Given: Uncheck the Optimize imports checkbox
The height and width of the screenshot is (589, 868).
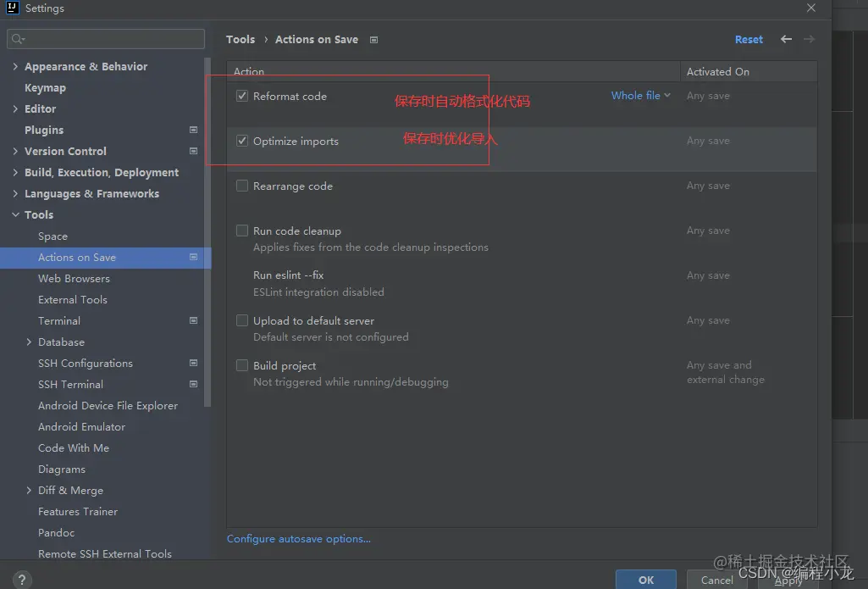Looking at the screenshot, I should (242, 141).
